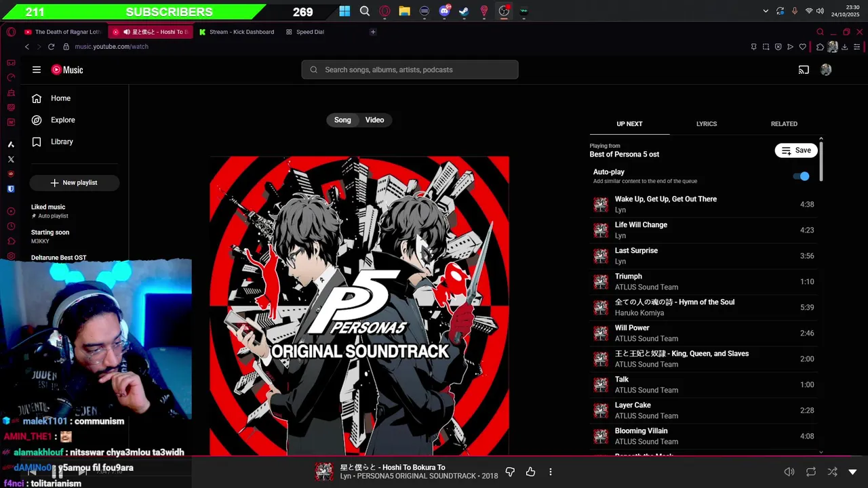Click the song progress bar above player

click(434, 457)
